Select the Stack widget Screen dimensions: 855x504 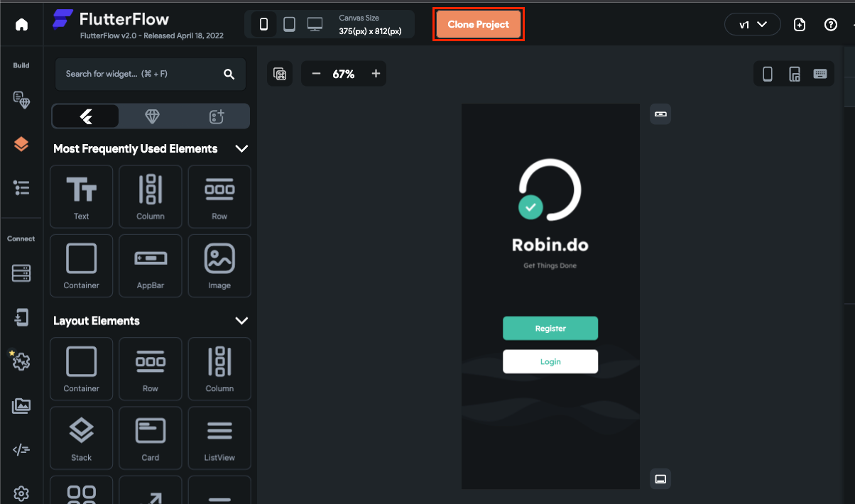(82, 438)
